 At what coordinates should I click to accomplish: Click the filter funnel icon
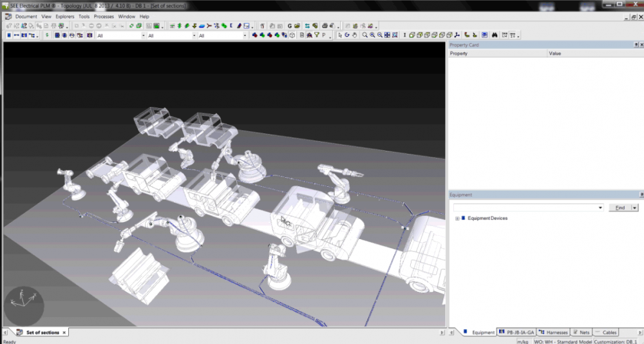click(x=316, y=35)
